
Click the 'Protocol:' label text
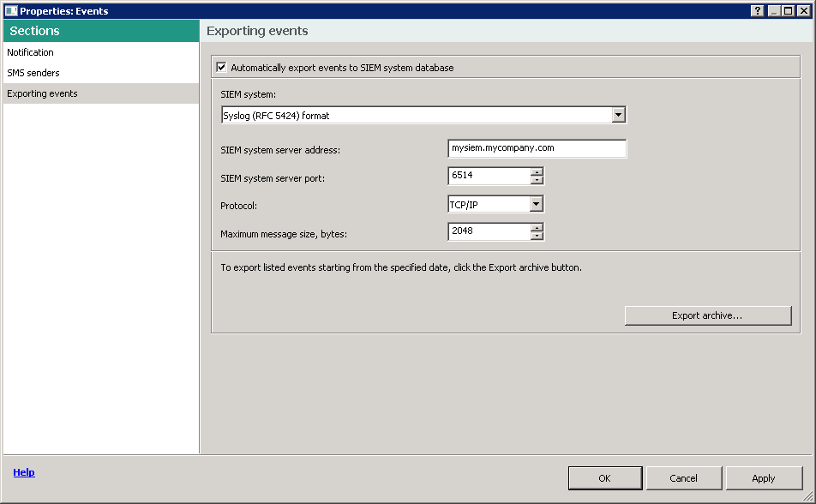click(238, 206)
